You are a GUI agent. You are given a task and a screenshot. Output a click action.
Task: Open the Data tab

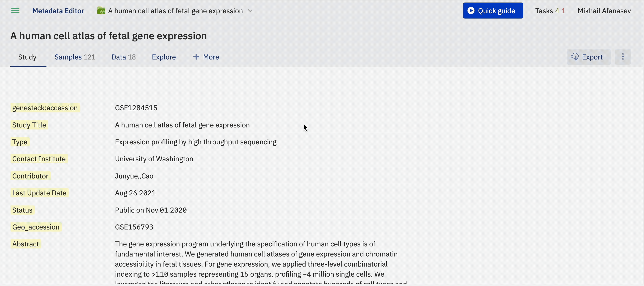click(124, 57)
